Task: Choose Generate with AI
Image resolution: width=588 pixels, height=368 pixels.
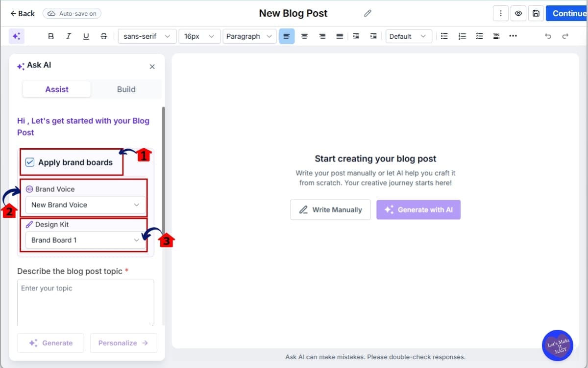Action: pos(418,210)
